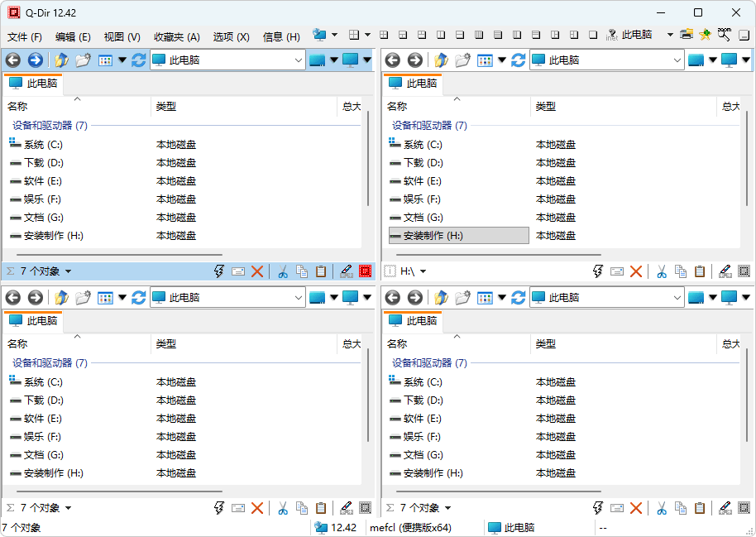Click the new folder icon in the bottom-right pane
Image resolution: width=756 pixels, height=537 pixels.
462,298
